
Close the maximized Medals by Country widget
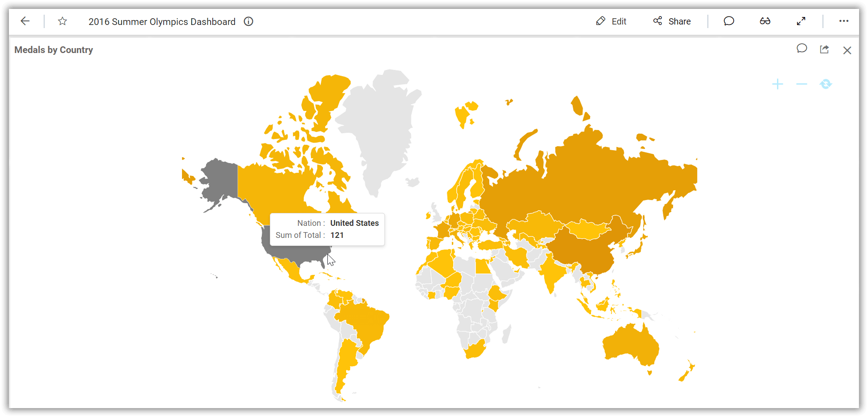point(847,50)
